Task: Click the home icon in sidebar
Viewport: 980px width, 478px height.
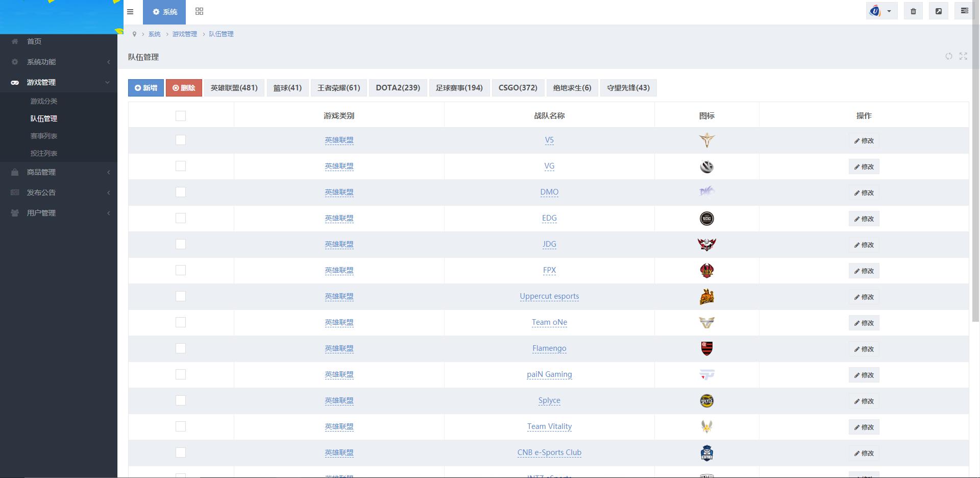Action: coord(15,41)
